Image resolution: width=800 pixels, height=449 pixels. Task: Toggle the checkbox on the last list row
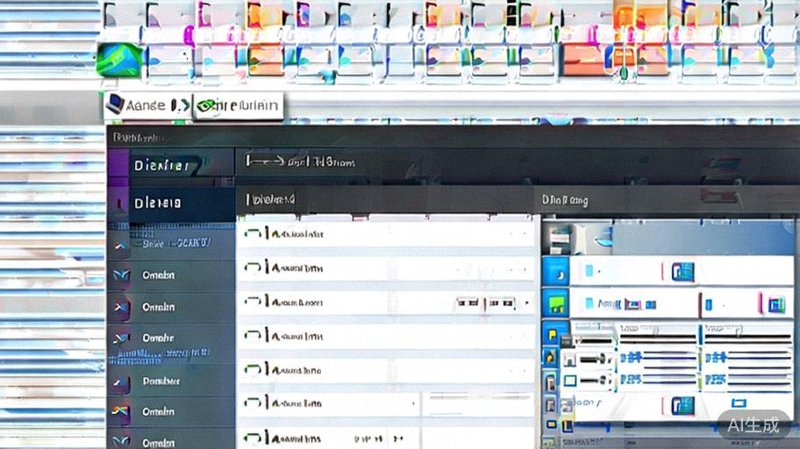(x=252, y=437)
